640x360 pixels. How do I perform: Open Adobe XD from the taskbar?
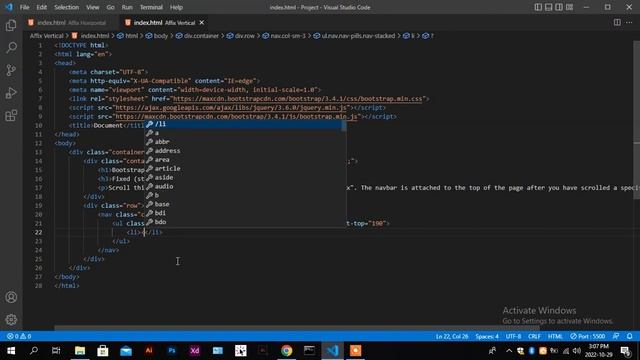point(195,351)
